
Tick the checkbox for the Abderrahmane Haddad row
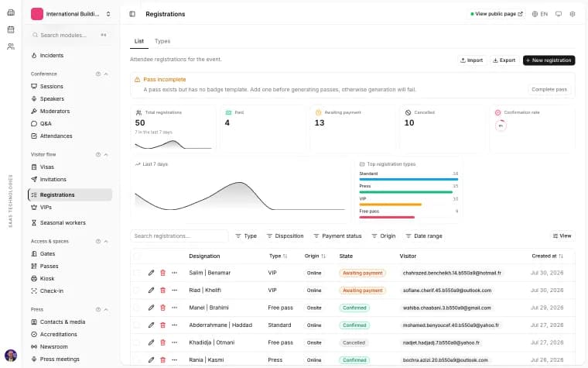(137, 325)
